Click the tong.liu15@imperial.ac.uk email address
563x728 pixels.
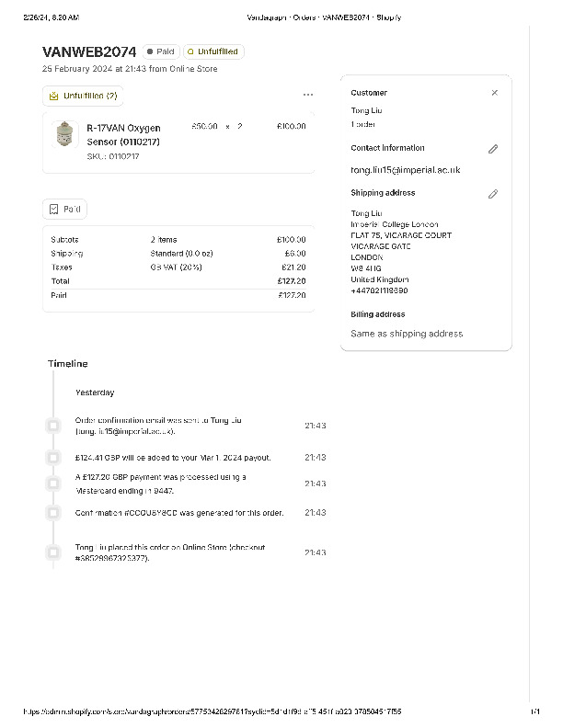[405, 170]
